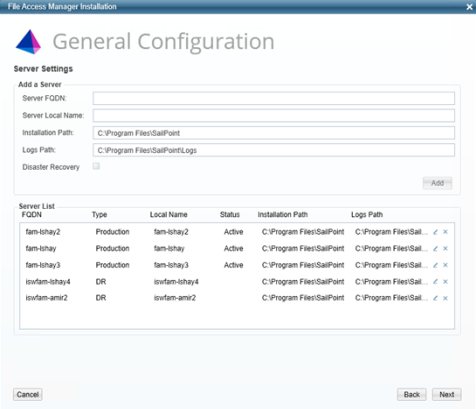Screen dimensions: 476x409
Task: Select the FQDN column header
Action: pyautogui.click(x=32, y=215)
